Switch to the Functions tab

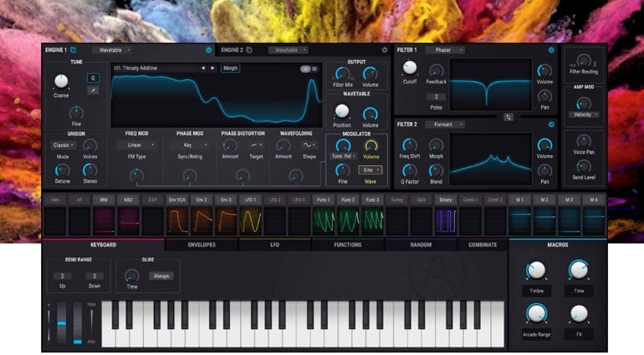(x=348, y=245)
